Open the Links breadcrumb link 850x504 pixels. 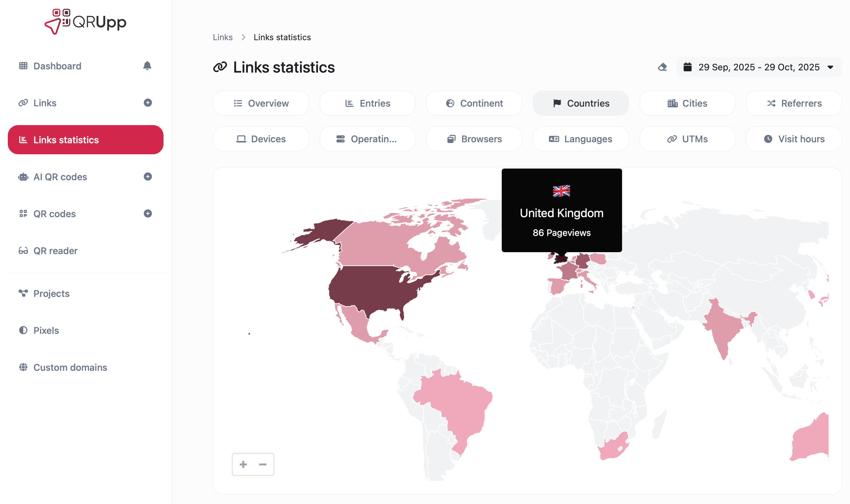(x=223, y=37)
